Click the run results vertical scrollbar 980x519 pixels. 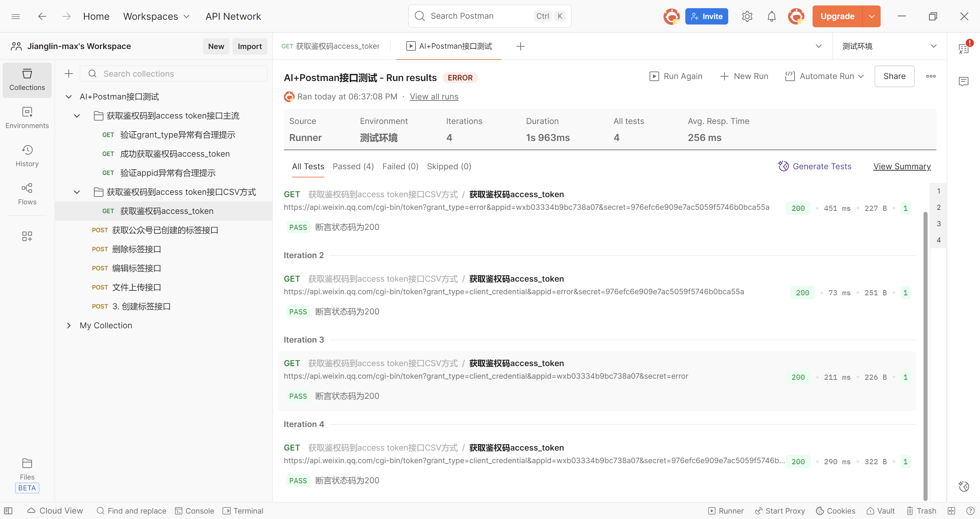[926, 356]
